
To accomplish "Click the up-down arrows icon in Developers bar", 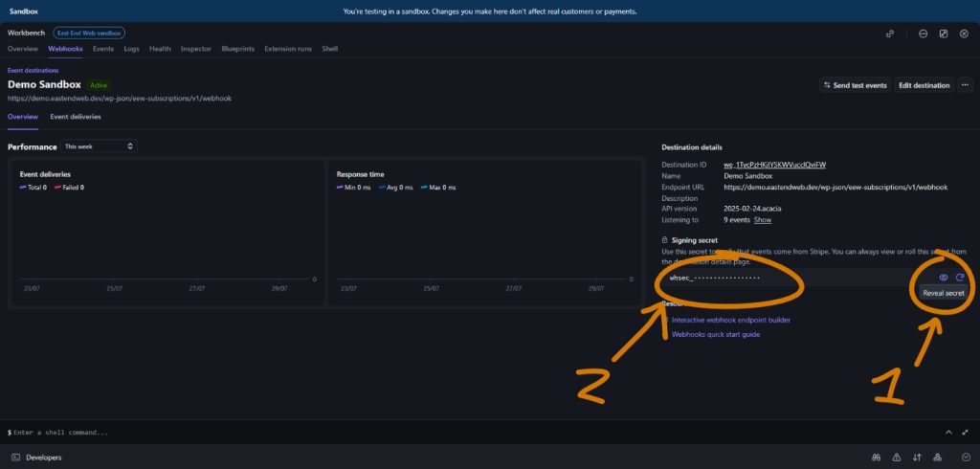I will click(x=917, y=458).
